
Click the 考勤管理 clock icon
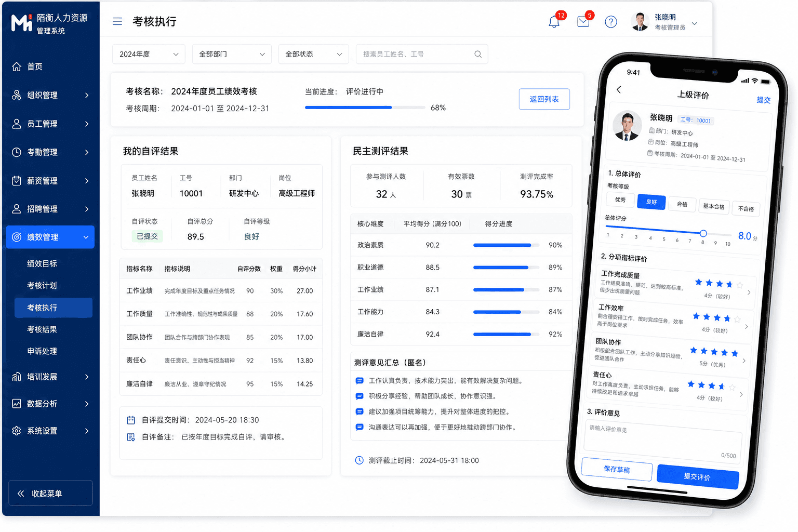click(17, 152)
